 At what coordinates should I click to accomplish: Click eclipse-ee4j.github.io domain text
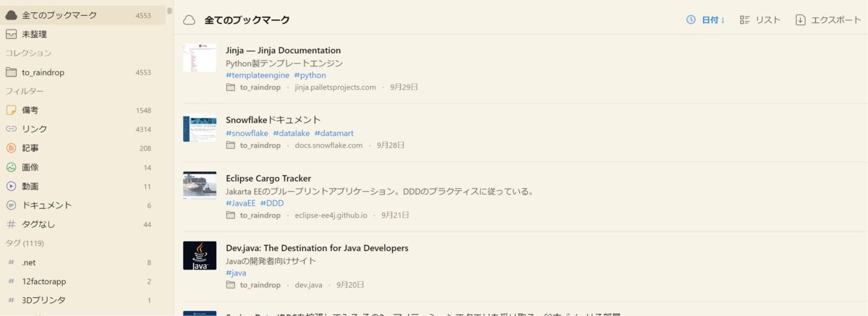[x=331, y=215]
